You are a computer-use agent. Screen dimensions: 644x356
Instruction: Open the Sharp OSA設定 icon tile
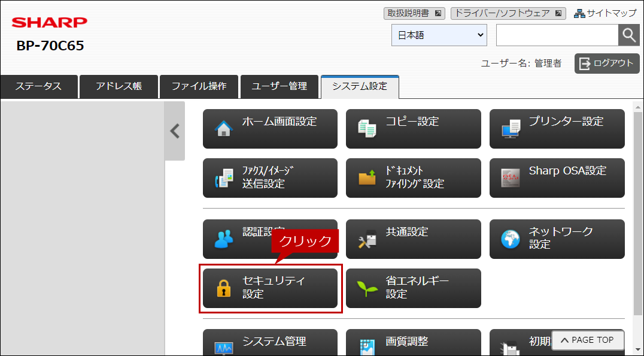511,178
